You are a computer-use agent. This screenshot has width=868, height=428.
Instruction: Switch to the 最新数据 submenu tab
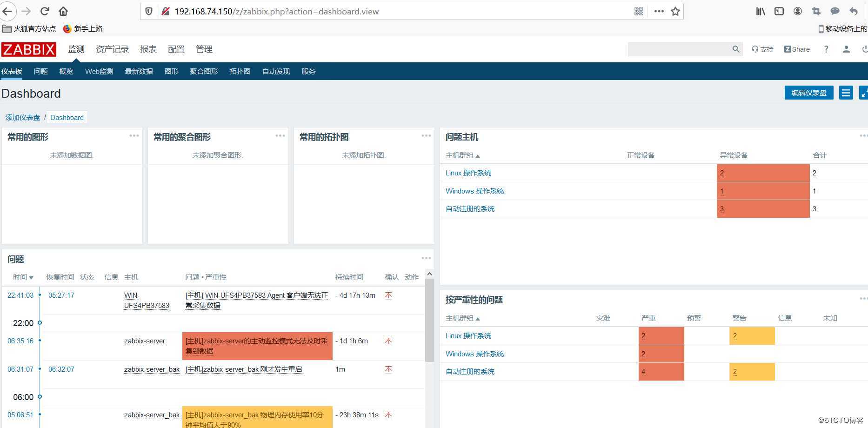pos(139,72)
